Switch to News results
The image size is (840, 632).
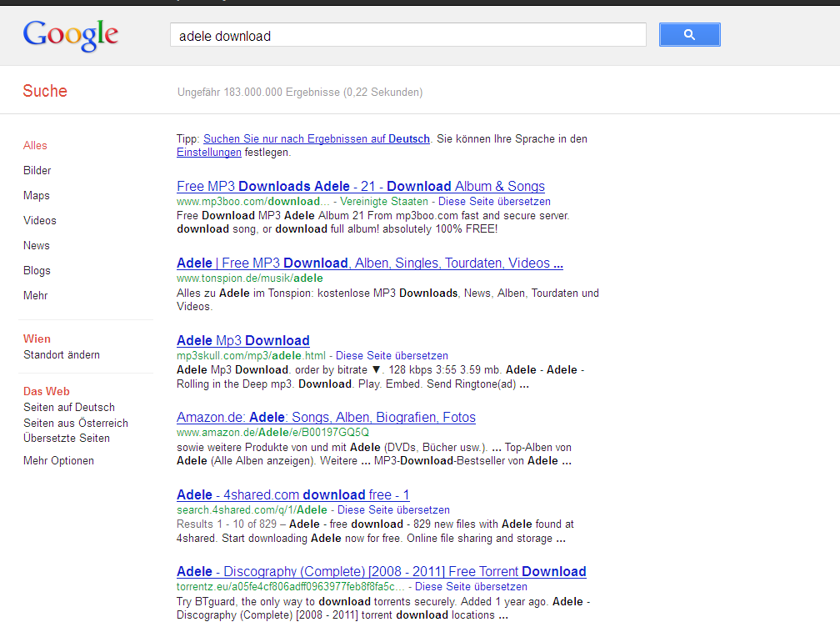click(37, 245)
